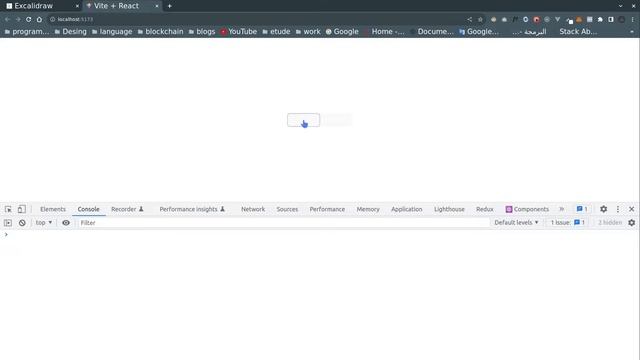This screenshot has height=360, width=640.
Task: Switch to the Excalidraw browser tab
Action: (41, 6)
